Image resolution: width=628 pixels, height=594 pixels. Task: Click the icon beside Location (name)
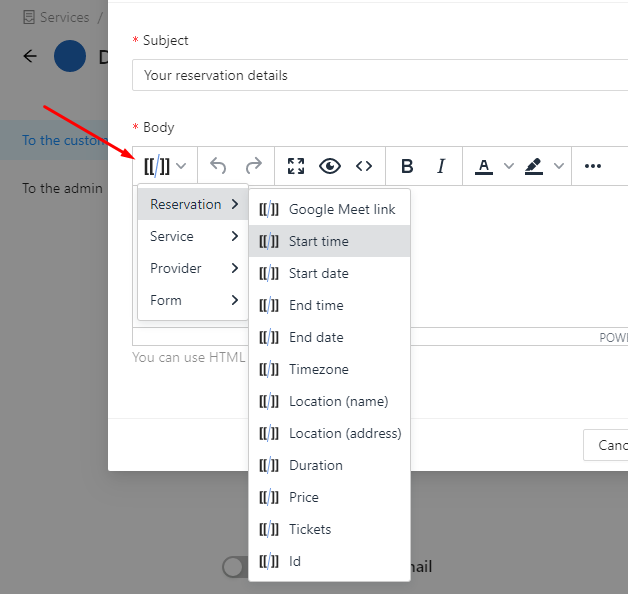click(269, 401)
